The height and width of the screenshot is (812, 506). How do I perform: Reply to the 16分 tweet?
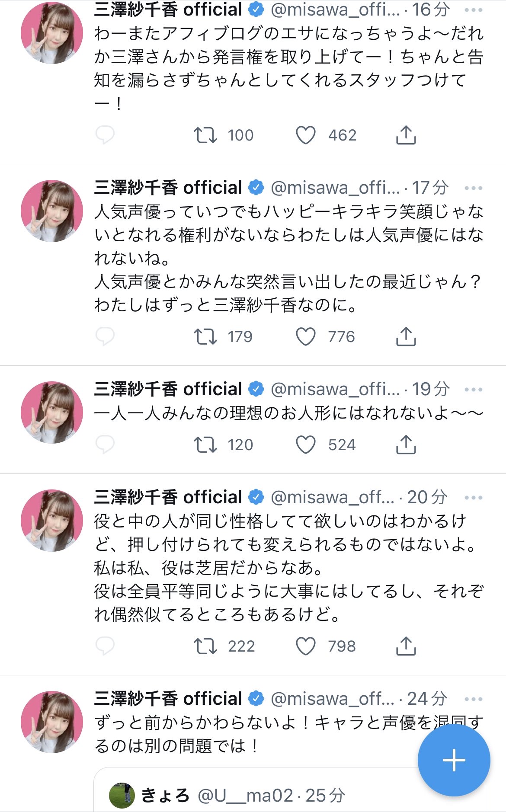tap(105, 135)
